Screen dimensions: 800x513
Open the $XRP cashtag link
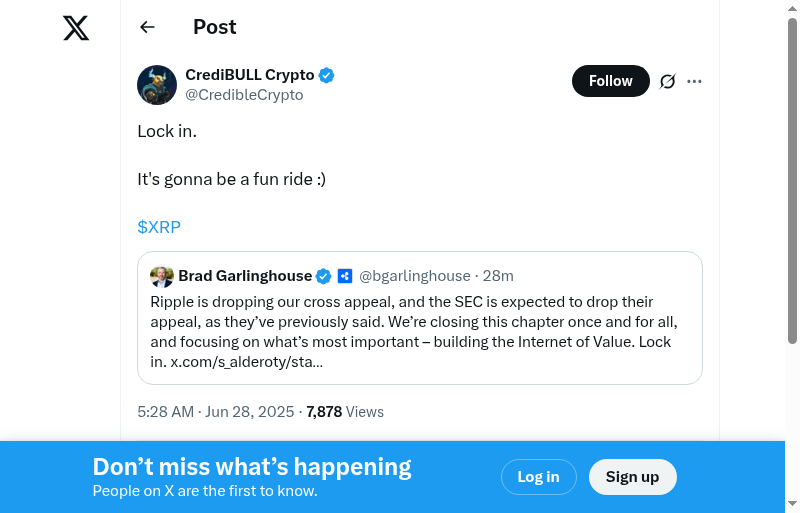click(x=159, y=227)
